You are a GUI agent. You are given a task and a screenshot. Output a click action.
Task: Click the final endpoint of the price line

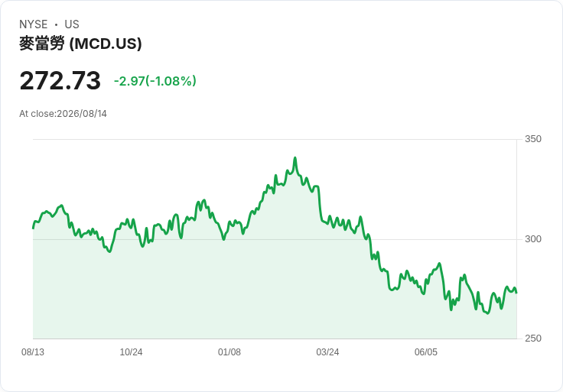tap(516, 293)
